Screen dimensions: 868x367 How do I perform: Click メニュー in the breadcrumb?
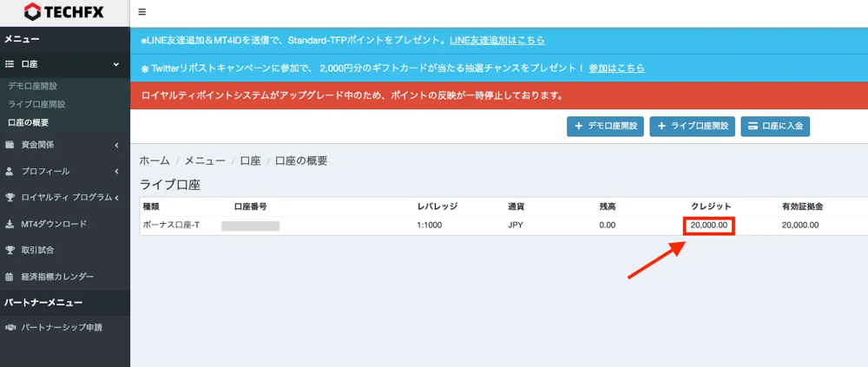(x=205, y=161)
